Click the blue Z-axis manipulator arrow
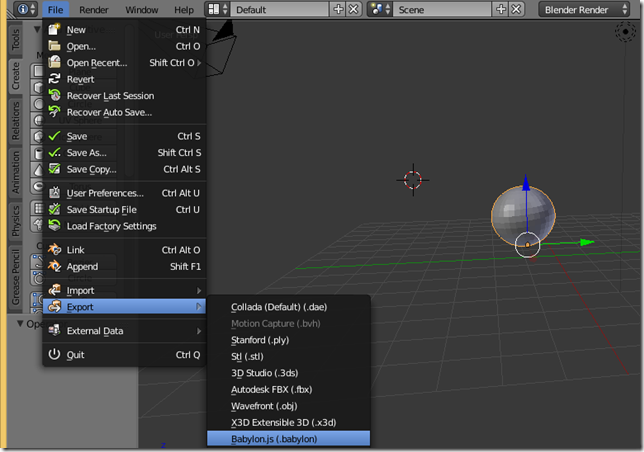Viewport: 644px width, 452px height. pyautogui.click(x=526, y=182)
